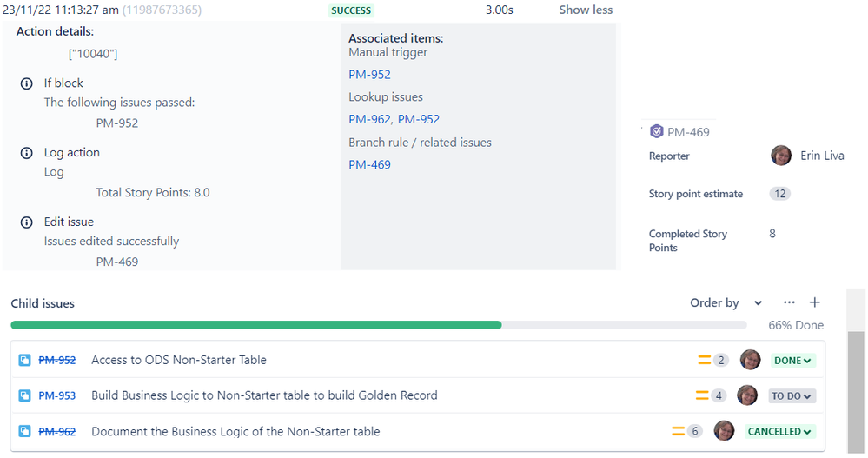Open child issue PM-953 key link

click(57, 396)
